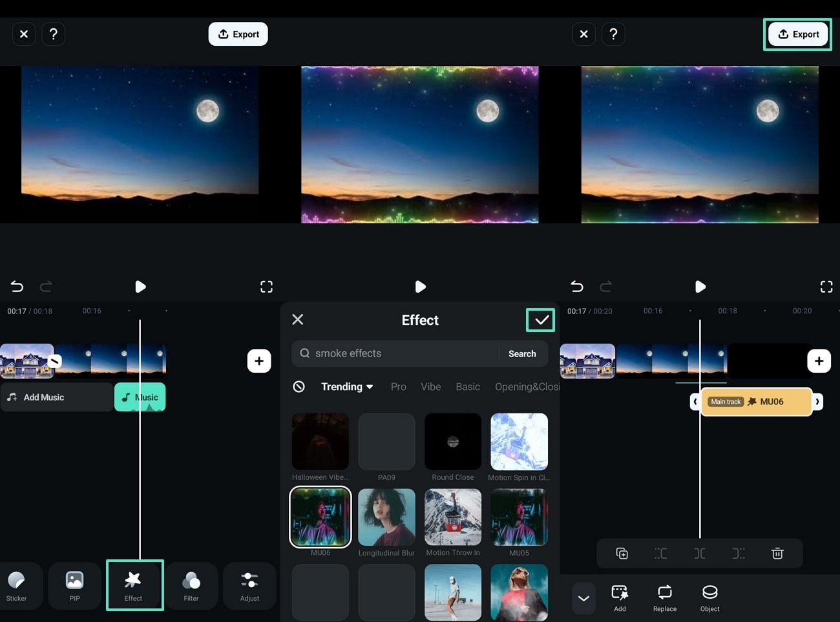Click the transition icon between timeline clips
Screen dimensions: 840x622
55,361
